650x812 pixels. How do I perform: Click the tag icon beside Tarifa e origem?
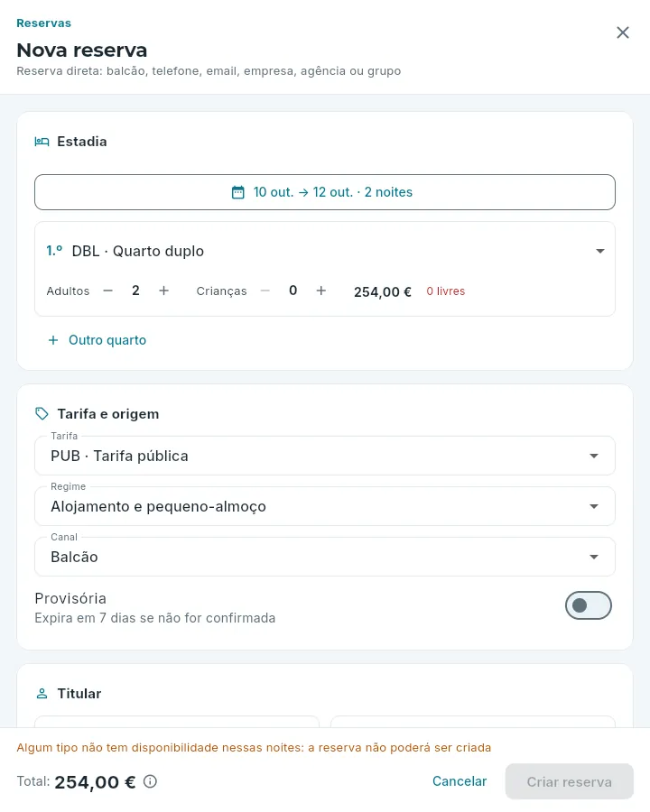pyautogui.click(x=42, y=414)
